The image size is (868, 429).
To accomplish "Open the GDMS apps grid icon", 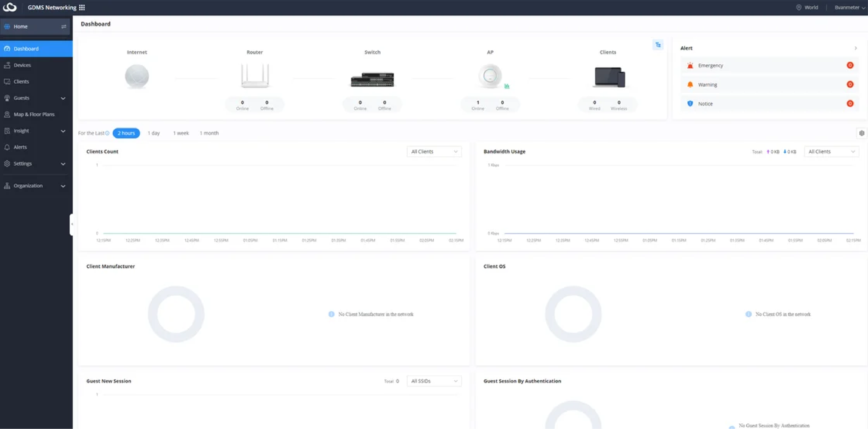I will click(82, 7).
